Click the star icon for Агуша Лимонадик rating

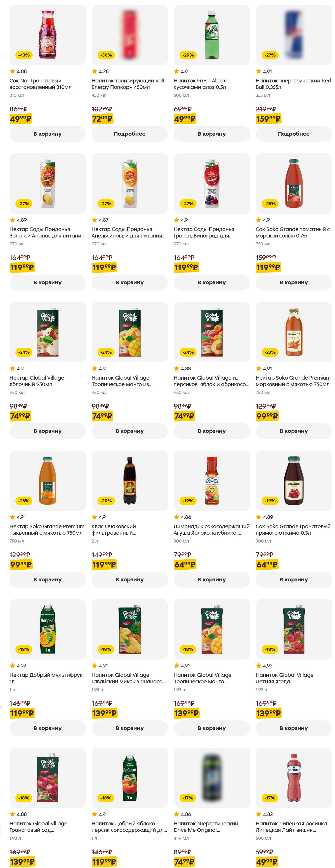pos(176,517)
